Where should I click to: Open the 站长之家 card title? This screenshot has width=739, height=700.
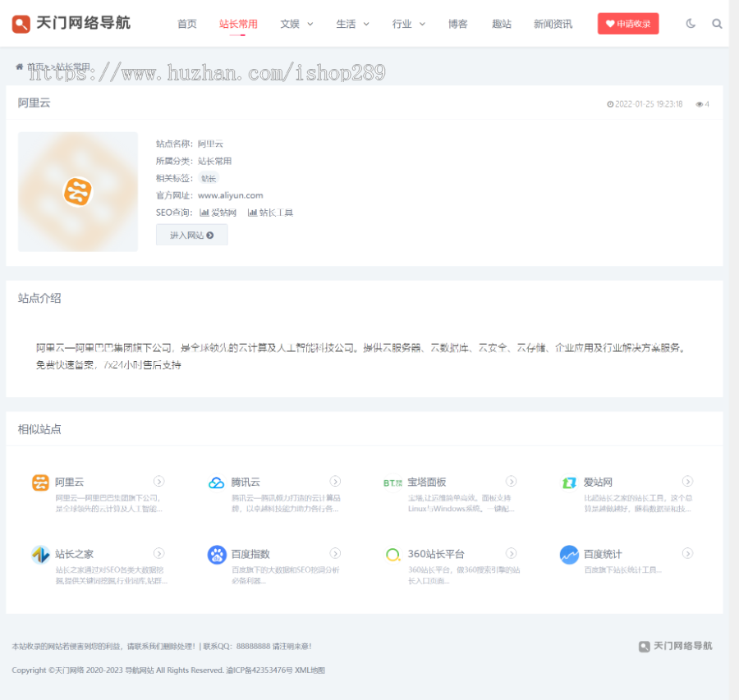(x=74, y=554)
